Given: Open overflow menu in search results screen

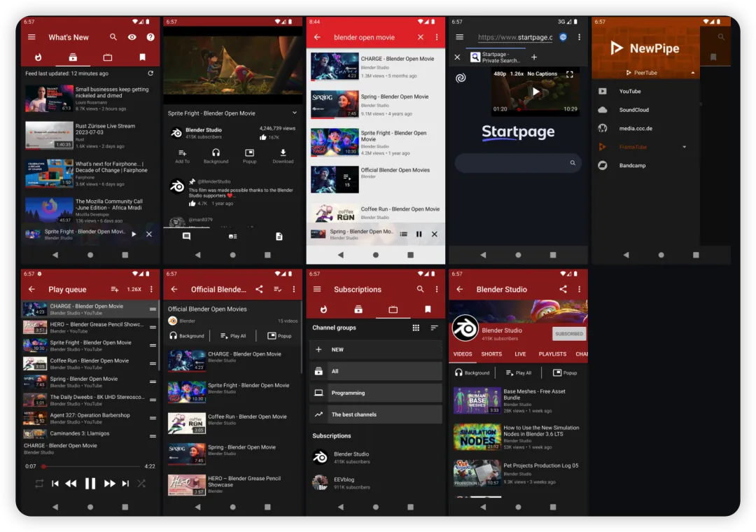Looking at the screenshot, I should (437, 37).
